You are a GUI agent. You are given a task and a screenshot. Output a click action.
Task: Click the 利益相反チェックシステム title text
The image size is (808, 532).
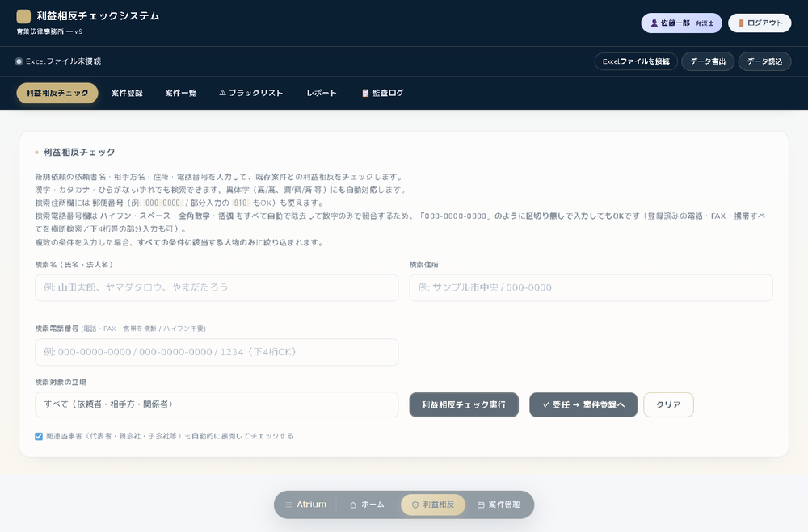98,16
